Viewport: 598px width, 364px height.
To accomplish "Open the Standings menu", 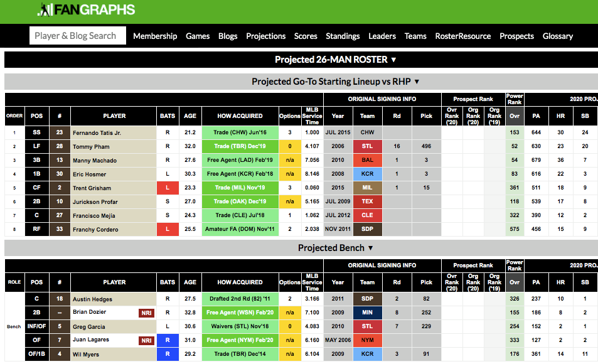I will (x=343, y=36).
